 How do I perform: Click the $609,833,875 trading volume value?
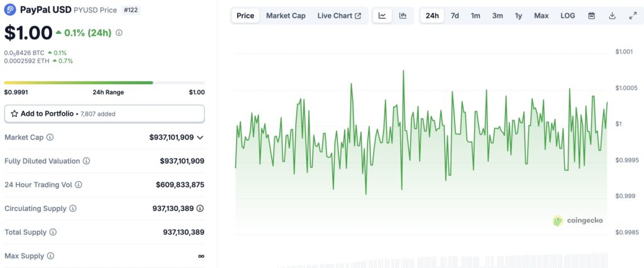(x=180, y=185)
